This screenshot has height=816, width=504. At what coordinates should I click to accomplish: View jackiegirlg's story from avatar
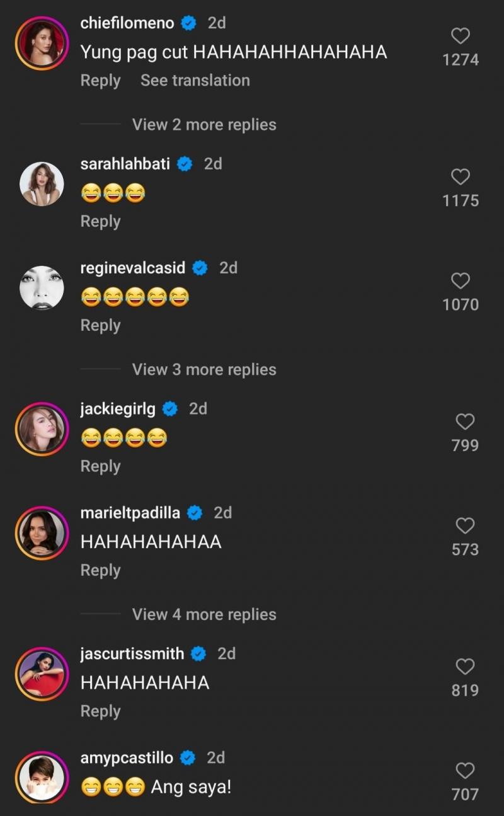(42, 429)
